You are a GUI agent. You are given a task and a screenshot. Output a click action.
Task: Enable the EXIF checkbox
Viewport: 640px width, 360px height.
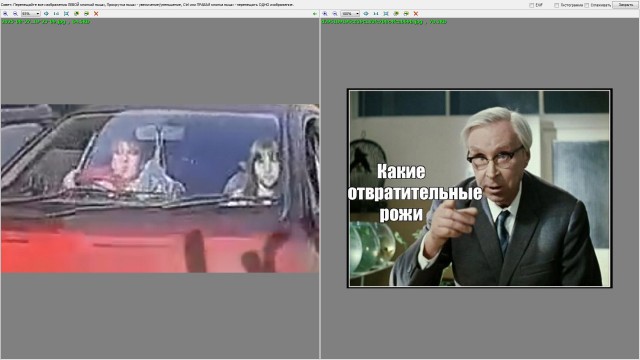tap(531, 5)
